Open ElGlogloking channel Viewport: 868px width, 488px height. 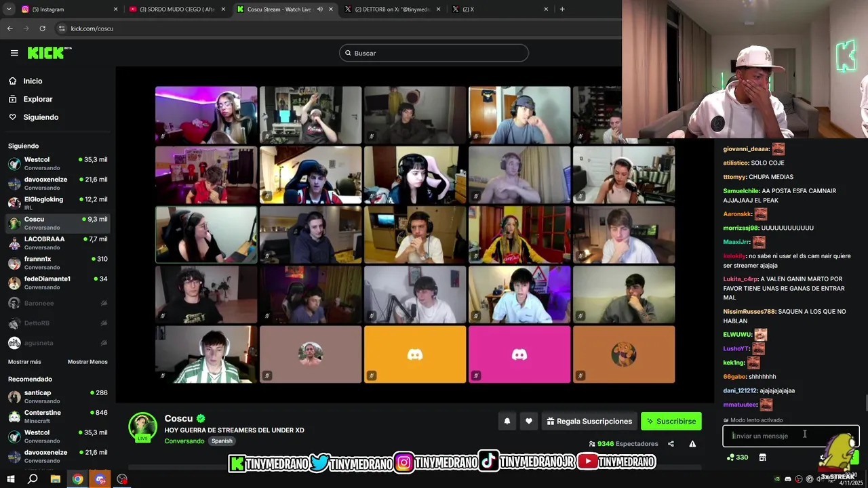pos(58,203)
